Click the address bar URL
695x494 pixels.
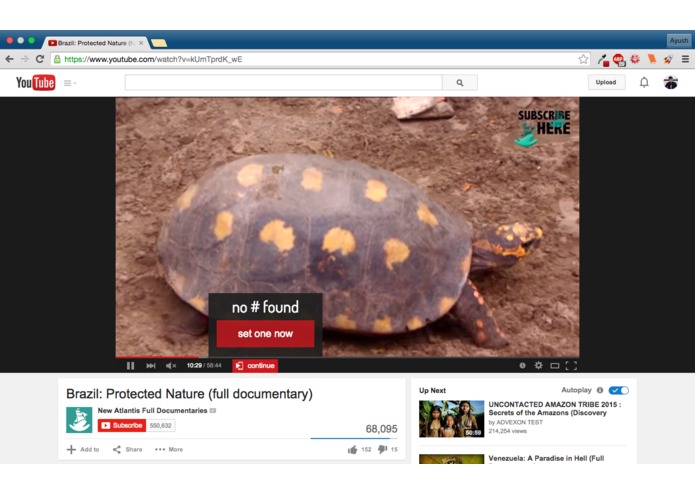[153, 59]
